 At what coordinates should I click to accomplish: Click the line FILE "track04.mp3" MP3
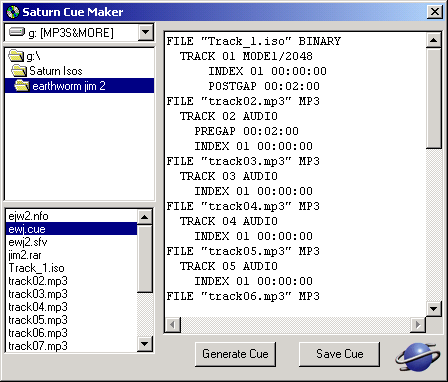pos(243,206)
